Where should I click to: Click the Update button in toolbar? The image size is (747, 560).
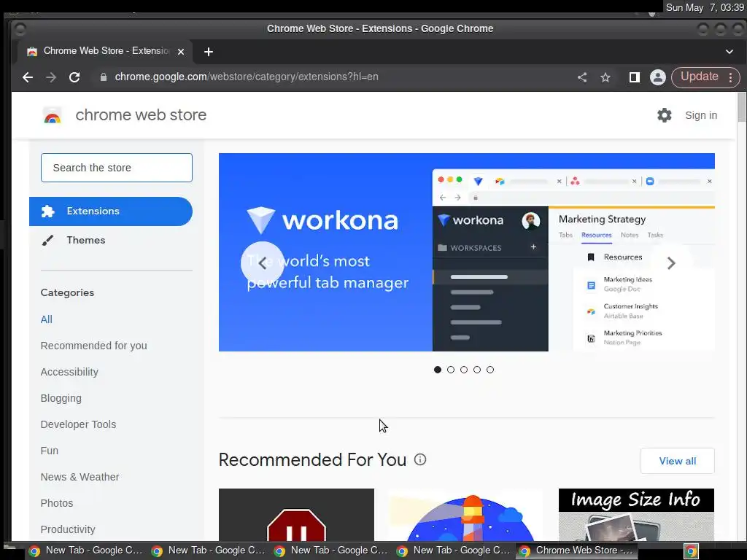click(700, 77)
